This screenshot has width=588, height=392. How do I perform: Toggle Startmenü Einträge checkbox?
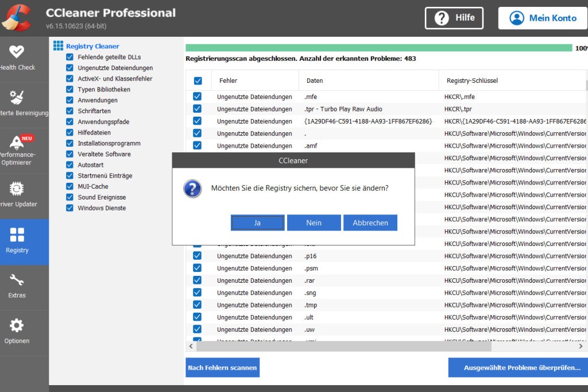point(69,176)
